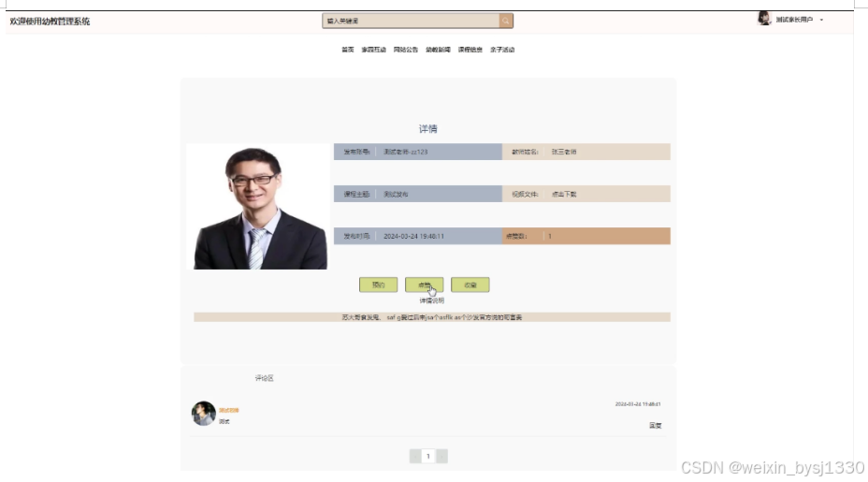Click the 发布时间 label
868x482 pixels.
click(x=356, y=237)
